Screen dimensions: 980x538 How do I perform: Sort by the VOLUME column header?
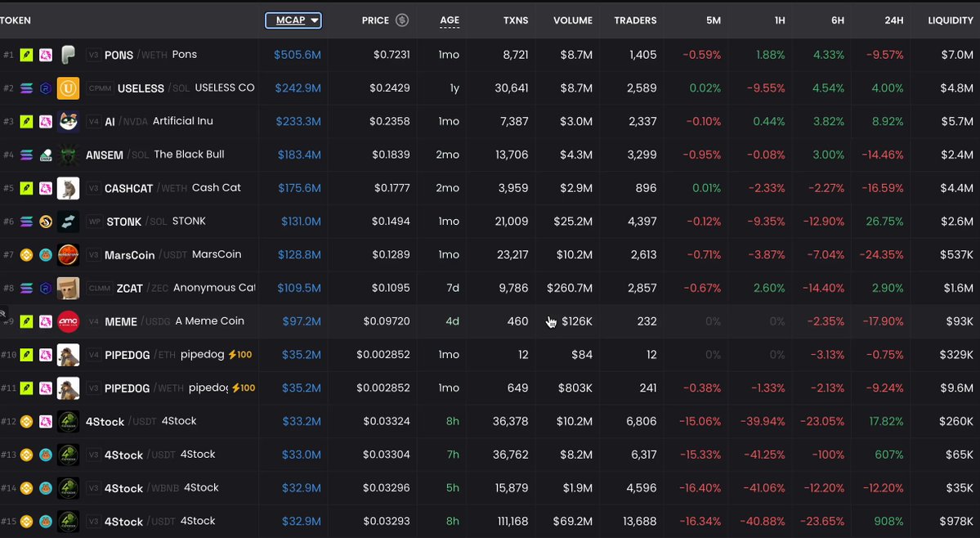pyautogui.click(x=572, y=20)
